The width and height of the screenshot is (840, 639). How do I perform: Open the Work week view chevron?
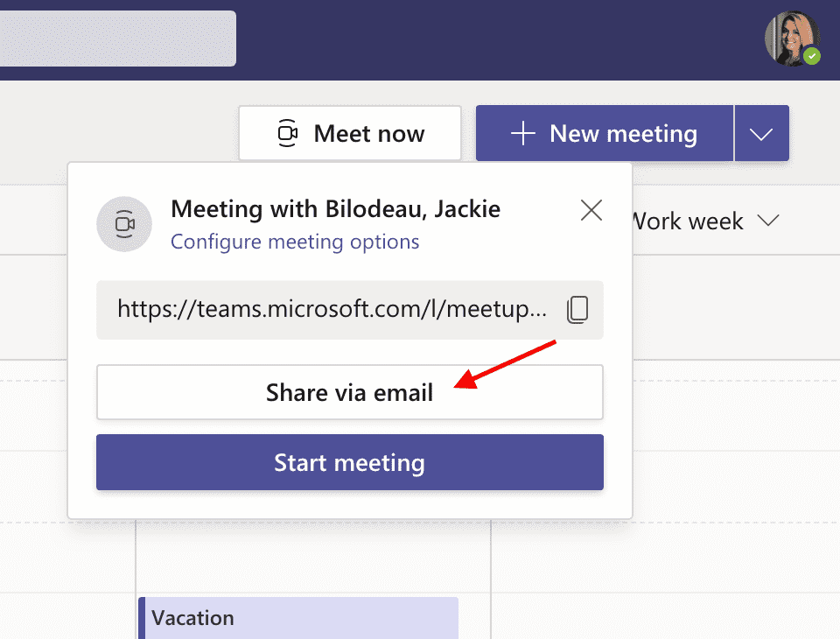point(768,221)
